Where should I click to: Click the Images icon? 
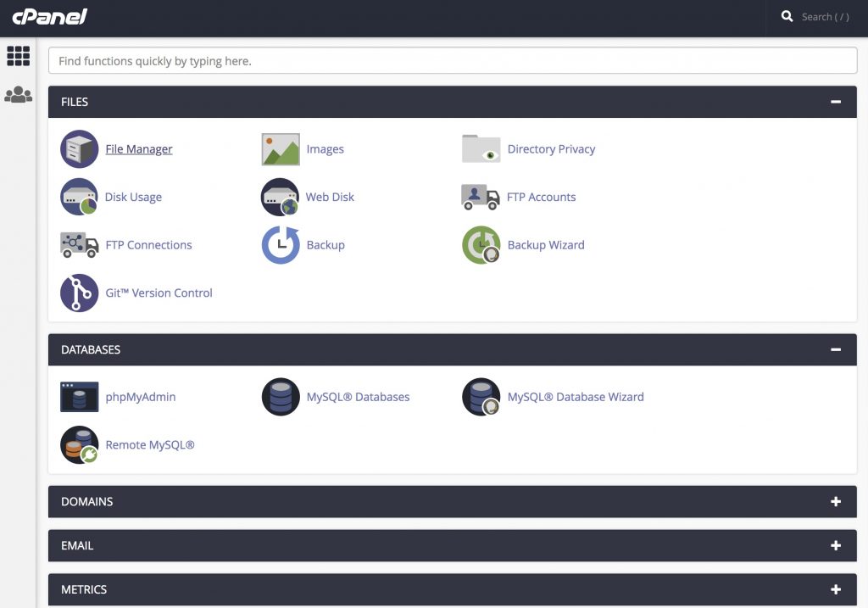281,149
